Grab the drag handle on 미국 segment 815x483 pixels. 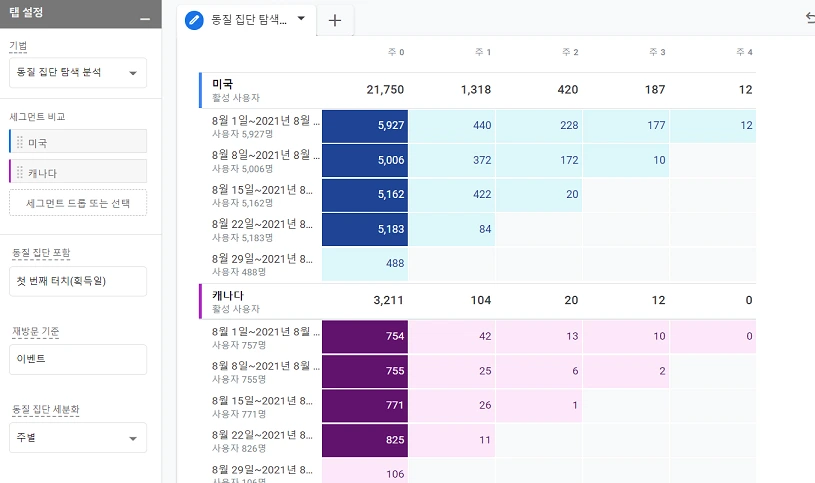[x=20, y=142]
